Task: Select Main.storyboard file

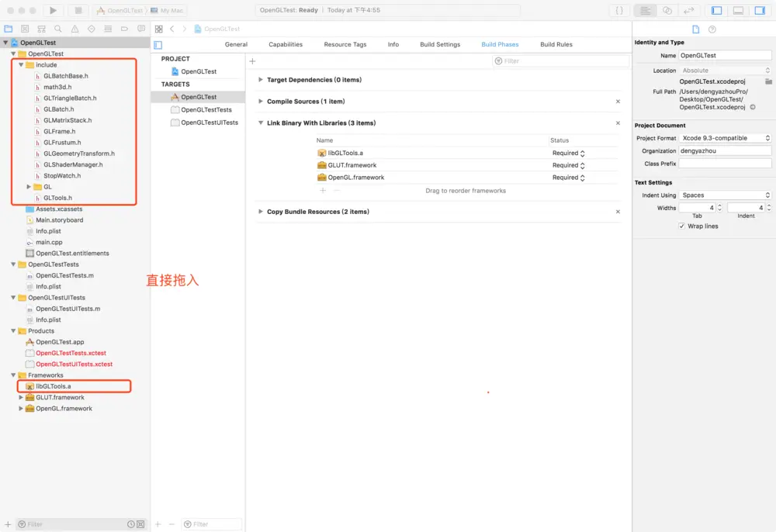Action: click(60, 220)
